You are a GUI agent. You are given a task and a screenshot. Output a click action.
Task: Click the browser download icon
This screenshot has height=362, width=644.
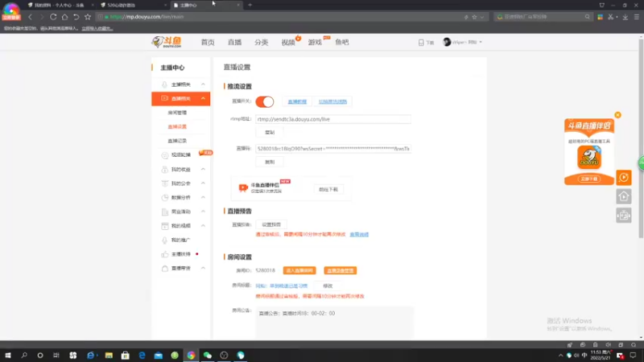click(x=625, y=17)
